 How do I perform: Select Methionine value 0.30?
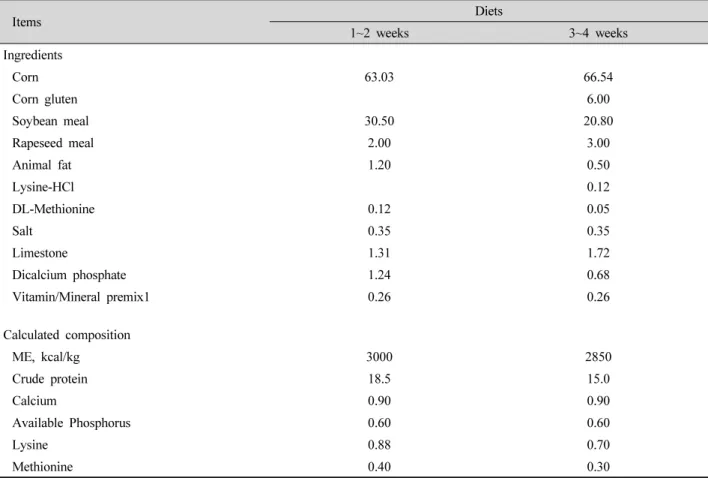pyautogui.click(x=598, y=467)
